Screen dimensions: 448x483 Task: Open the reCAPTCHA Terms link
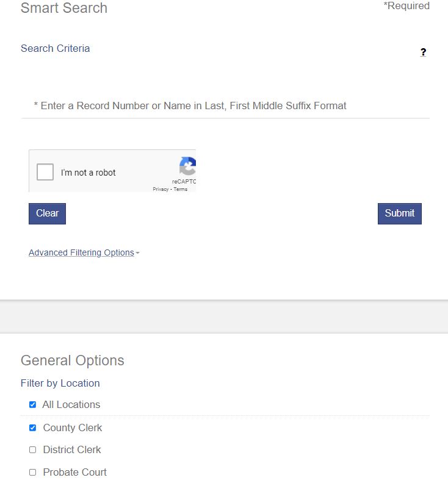tap(181, 190)
